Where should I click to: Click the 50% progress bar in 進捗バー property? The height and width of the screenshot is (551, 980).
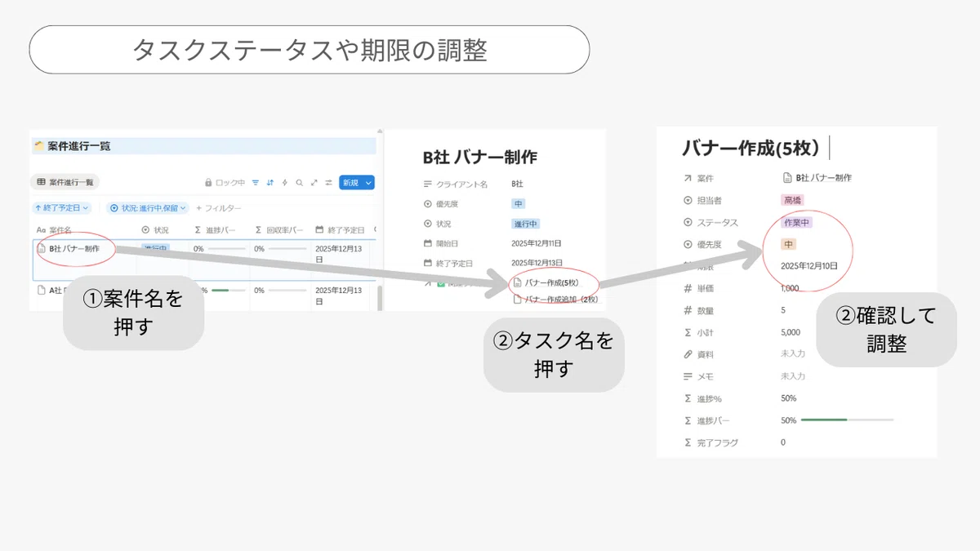coord(848,420)
